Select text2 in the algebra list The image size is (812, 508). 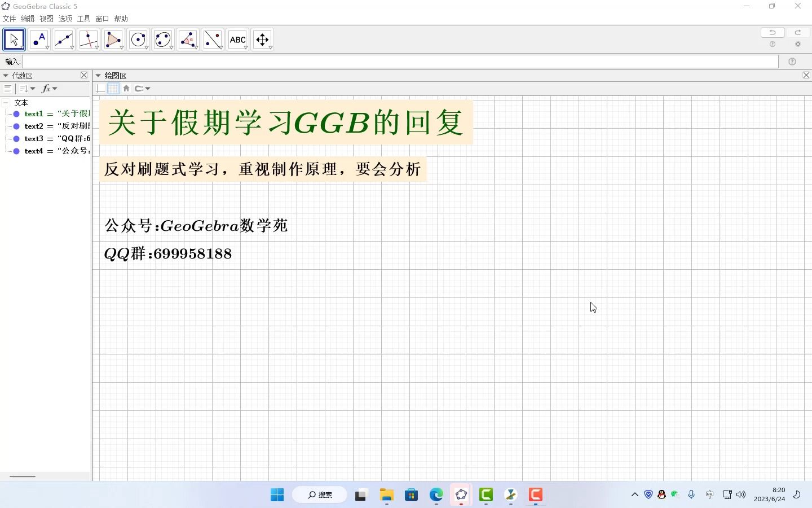pos(57,126)
